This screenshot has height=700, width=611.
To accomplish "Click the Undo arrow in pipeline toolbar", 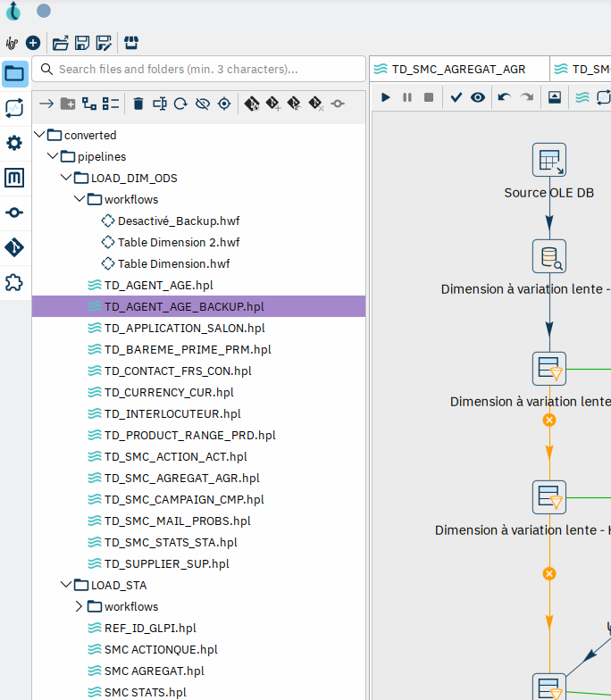I will (x=505, y=97).
